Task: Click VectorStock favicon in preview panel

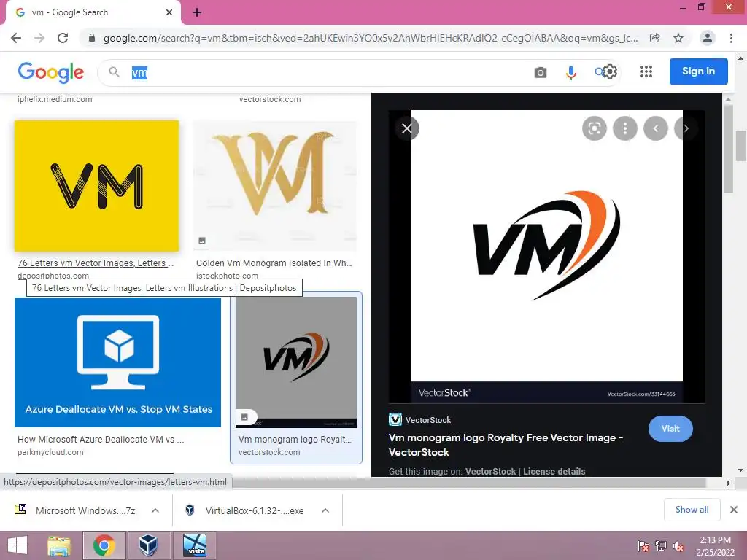Action: point(395,419)
